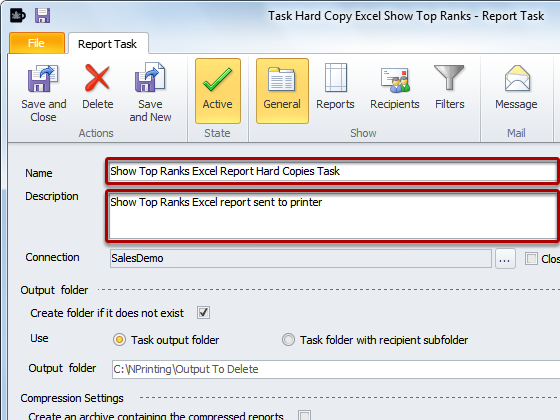Select Task output folder radio option

(x=119, y=340)
